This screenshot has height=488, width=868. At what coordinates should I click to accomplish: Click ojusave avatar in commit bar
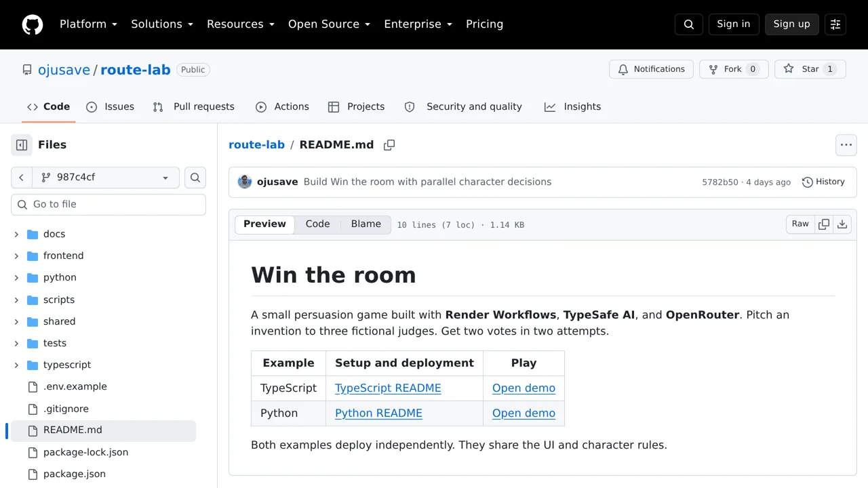point(245,182)
